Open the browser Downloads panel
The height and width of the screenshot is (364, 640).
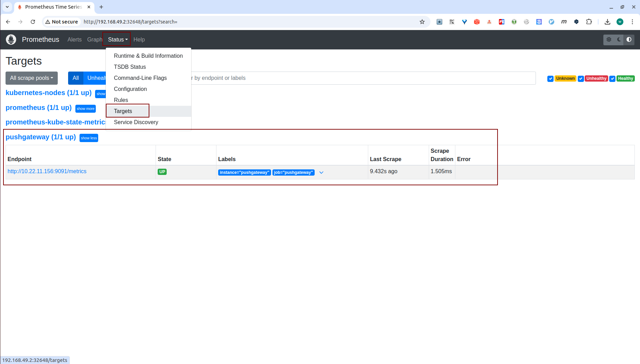(x=607, y=22)
